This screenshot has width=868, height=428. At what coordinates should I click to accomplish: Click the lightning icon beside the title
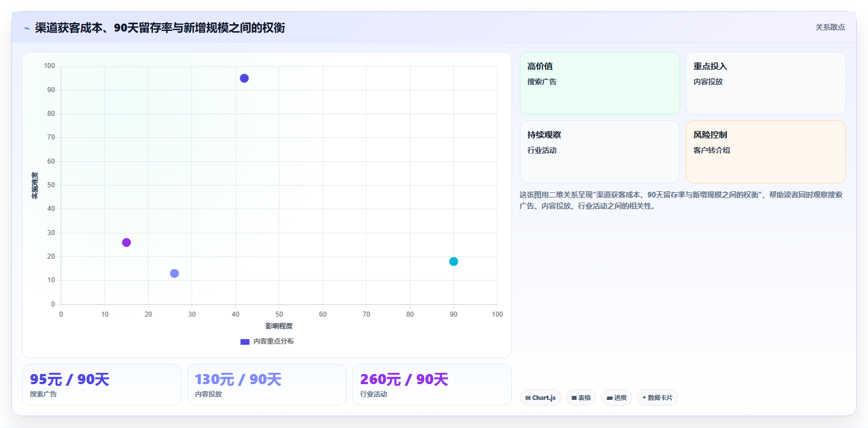pyautogui.click(x=26, y=28)
